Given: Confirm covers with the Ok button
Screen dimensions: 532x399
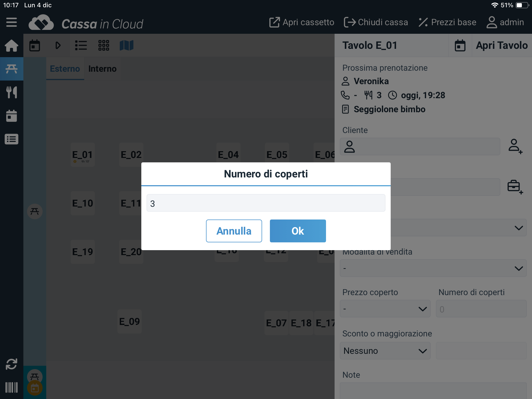Looking at the screenshot, I should (298, 231).
